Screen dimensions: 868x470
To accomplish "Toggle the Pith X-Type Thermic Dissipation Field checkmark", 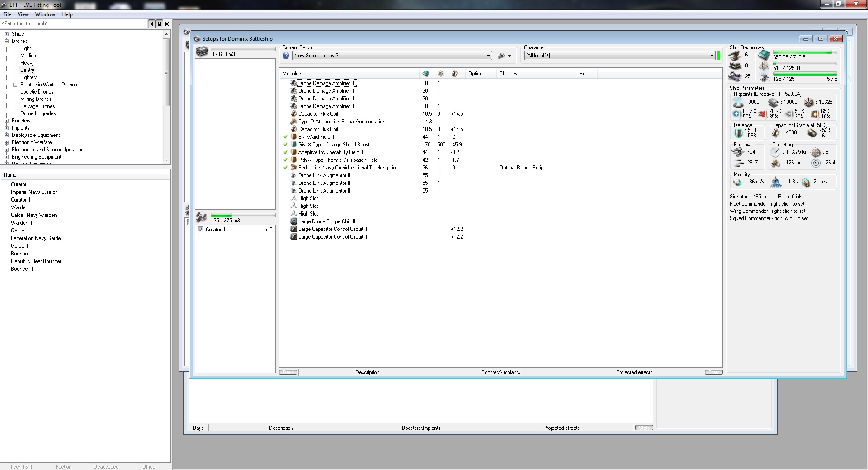I will click(285, 160).
